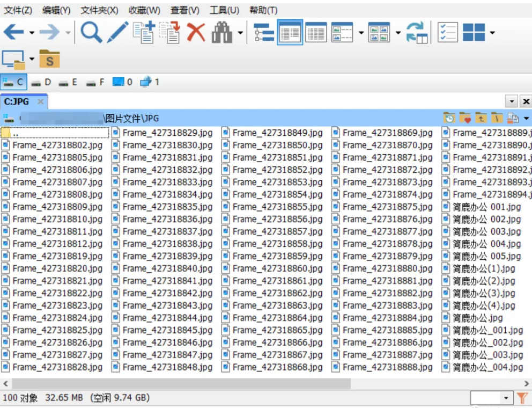Click the binoculars find files icon
Screen dimensions: 532x408
coord(221,33)
